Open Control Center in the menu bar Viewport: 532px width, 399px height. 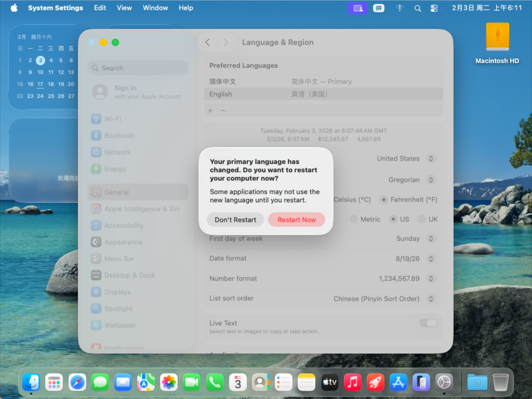(x=434, y=8)
